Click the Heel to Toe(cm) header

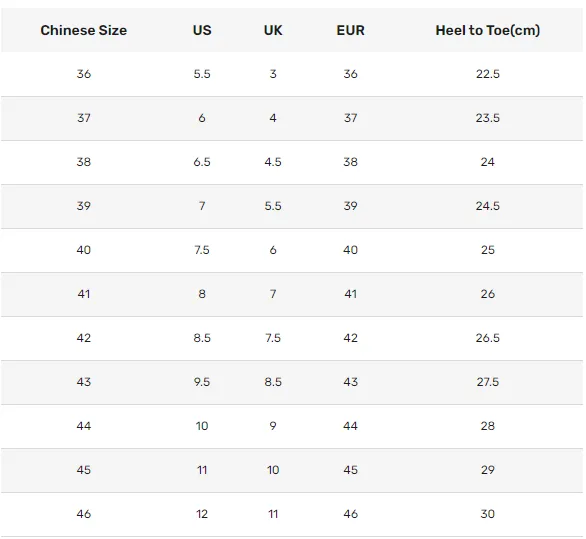point(488,30)
